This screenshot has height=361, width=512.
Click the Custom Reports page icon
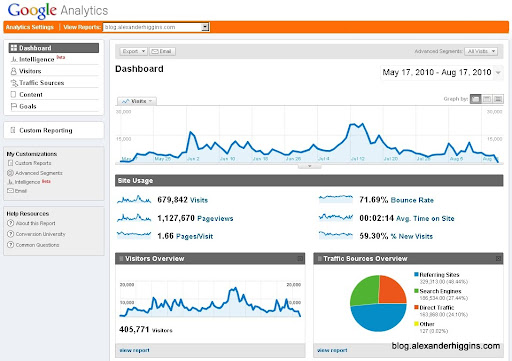pyautogui.click(x=10, y=163)
